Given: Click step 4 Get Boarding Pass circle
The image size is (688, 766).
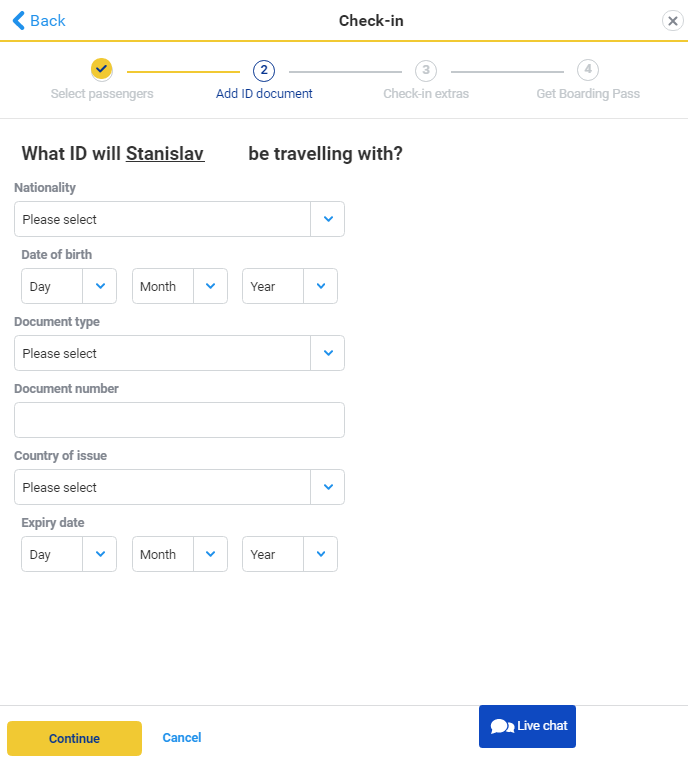Looking at the screenshot, I should coord(588,70).
